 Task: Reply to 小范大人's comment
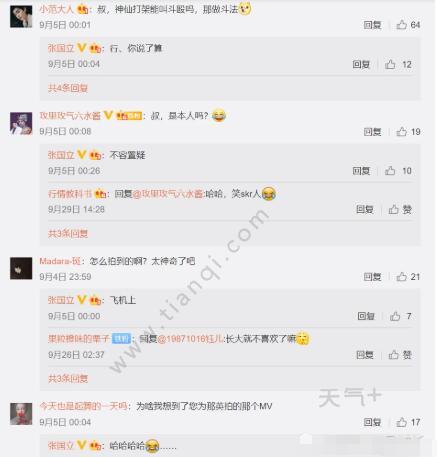click(x=372, y=25)
